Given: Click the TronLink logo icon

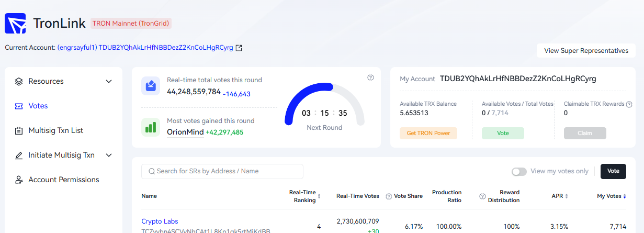Looking at the screenshot, I should [16, 23].
